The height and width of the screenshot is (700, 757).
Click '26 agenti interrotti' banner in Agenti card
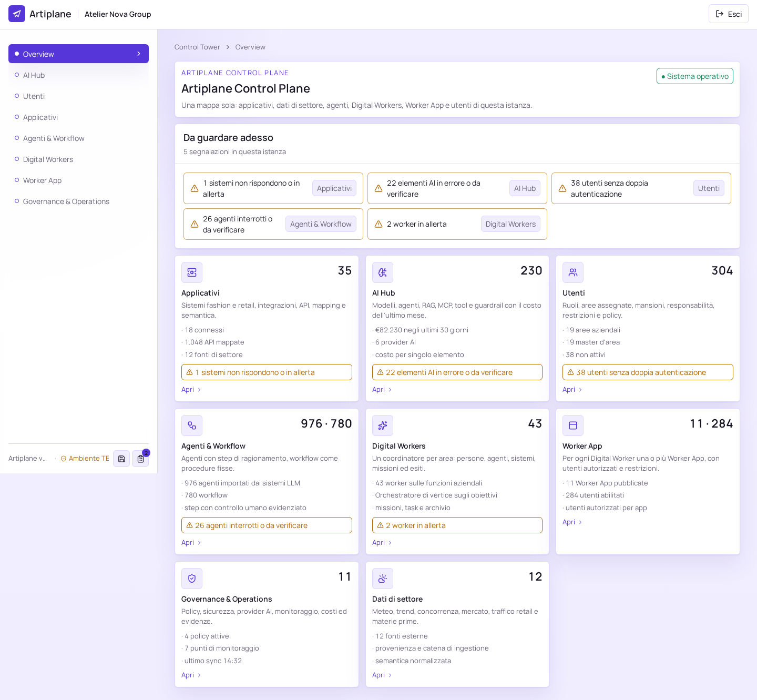[267, 525]
